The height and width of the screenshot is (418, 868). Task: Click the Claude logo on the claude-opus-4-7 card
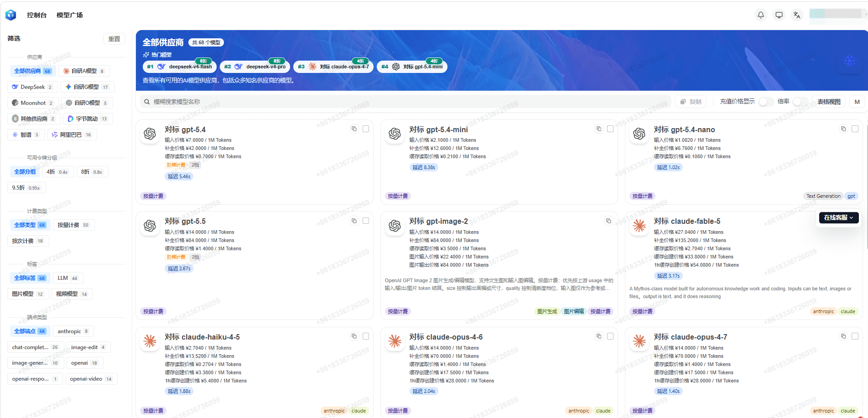coord(639,341)
